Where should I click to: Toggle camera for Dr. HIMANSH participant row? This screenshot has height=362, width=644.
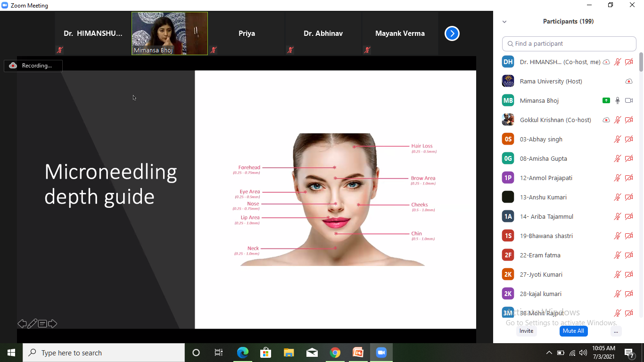click(629, 62)
